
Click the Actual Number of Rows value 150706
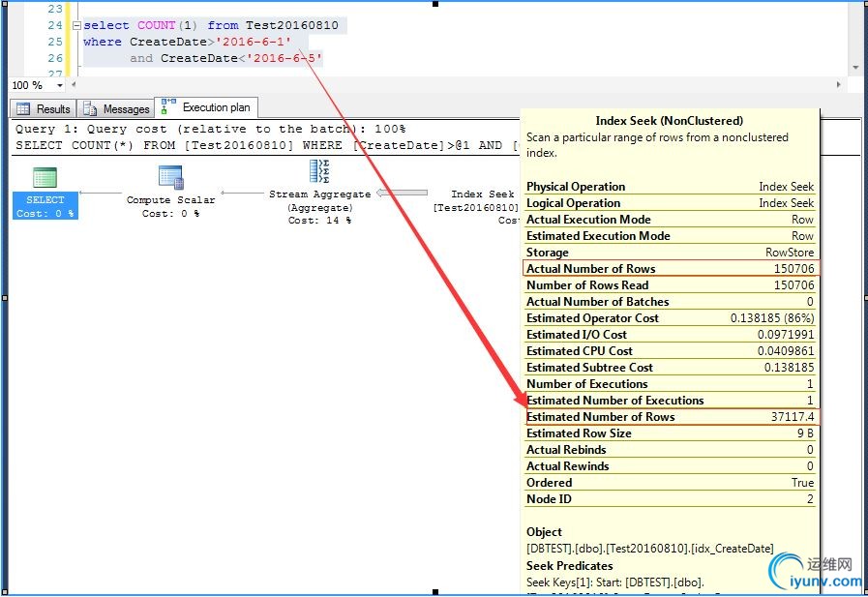pos(793,269)
